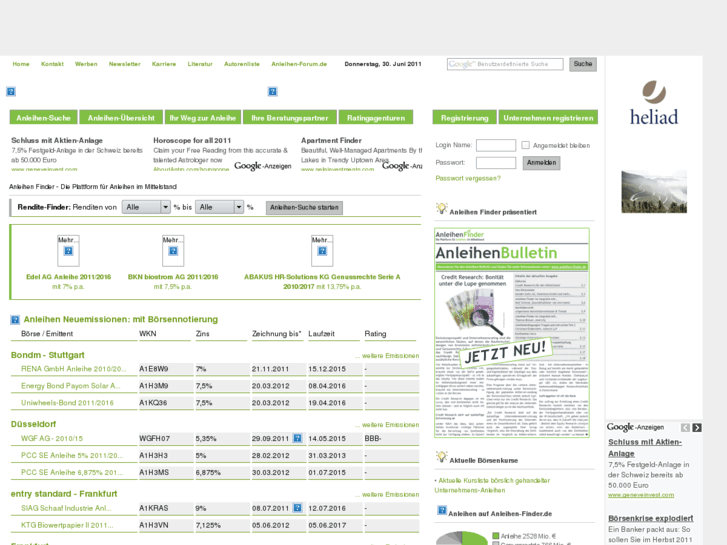Open Ratingagenturen tab
Image resolution: width=727 pixels, height=545 pixels.
coord(376,117)
